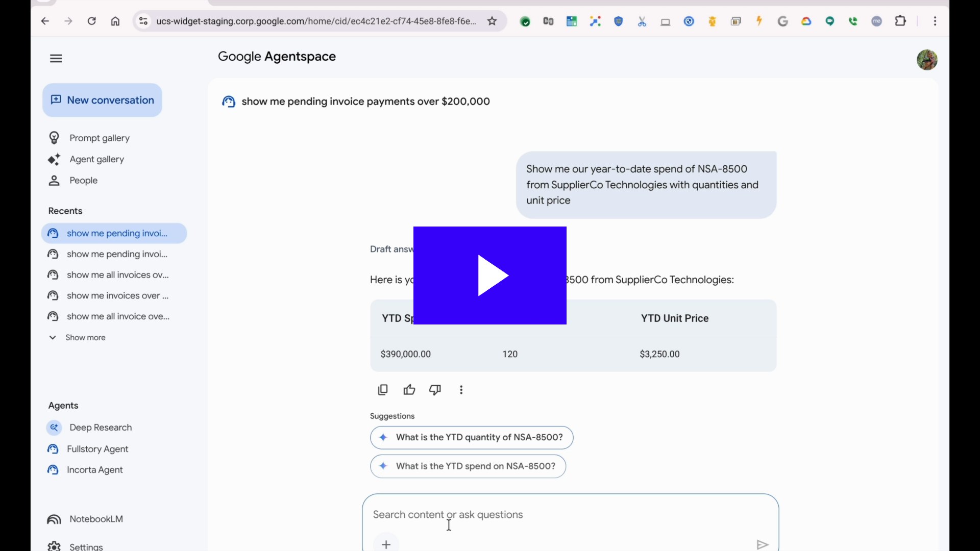Screen dimensions: 980x551
Task: Reload the page
Action: point(92,21)
